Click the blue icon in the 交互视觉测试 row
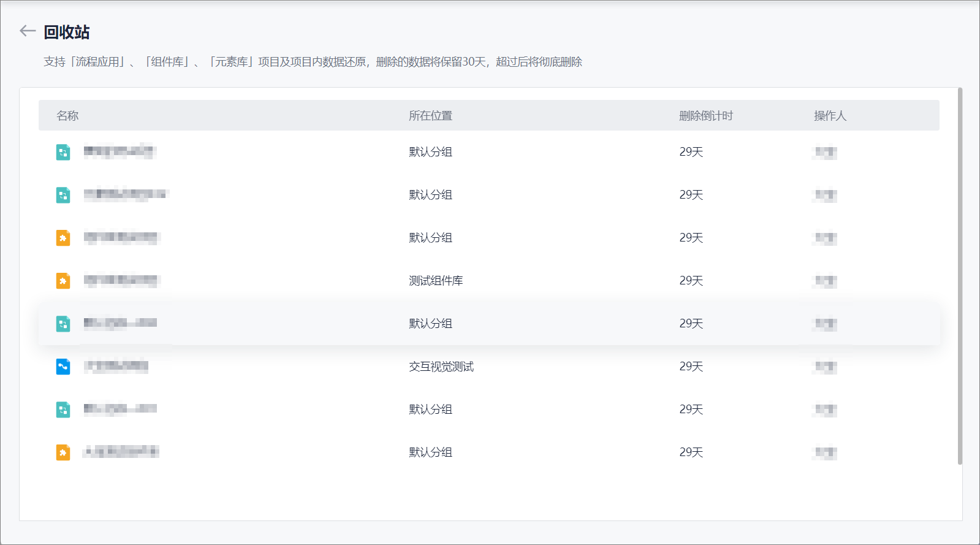This screenshot has width=980, height=545. point(63,367)
